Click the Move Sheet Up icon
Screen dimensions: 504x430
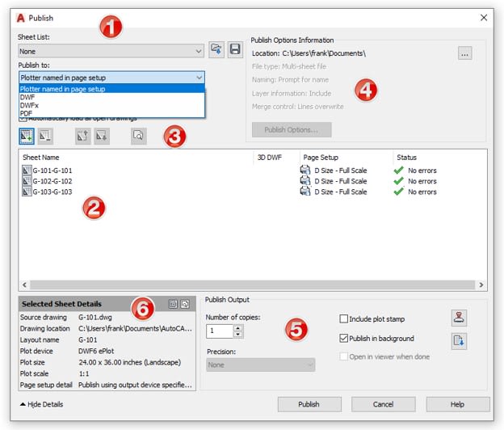pos(82,136)
